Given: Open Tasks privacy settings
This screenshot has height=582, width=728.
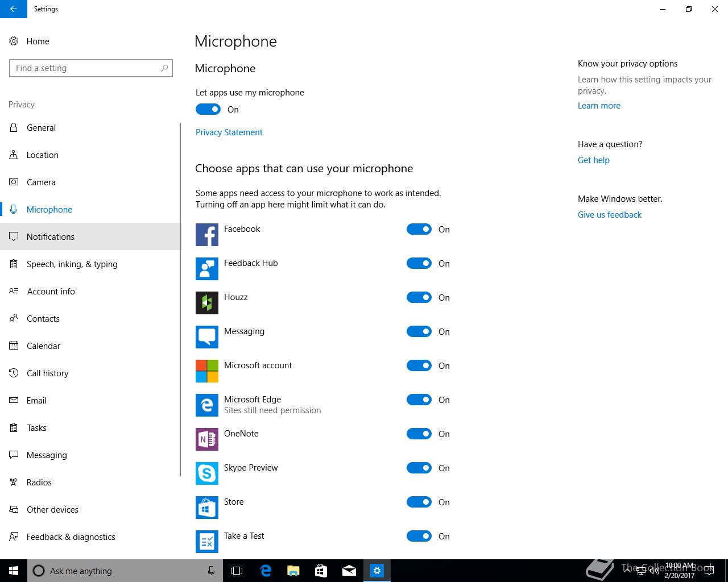Looking at the screenshot, I should 90,427.
